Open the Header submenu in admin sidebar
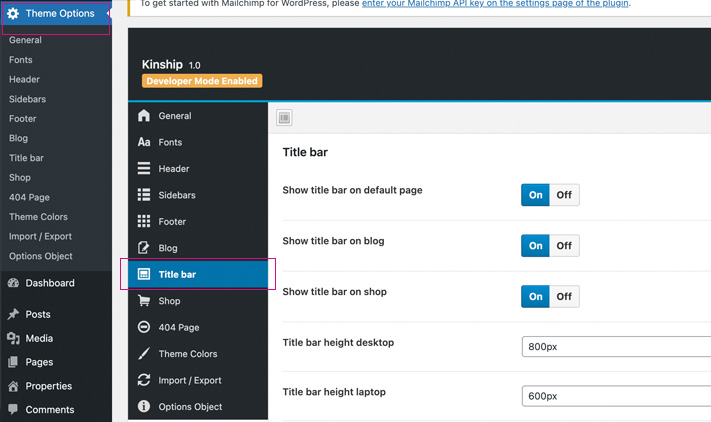Viewport: 711px width, 422px height. [24, 79]
